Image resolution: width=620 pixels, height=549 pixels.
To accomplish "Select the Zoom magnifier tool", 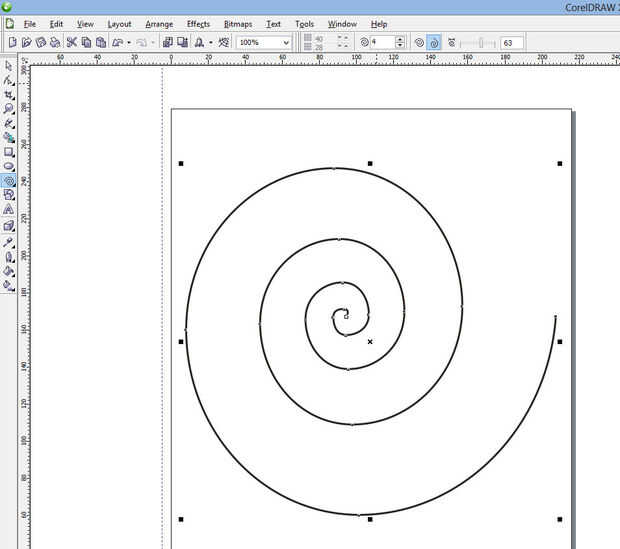I will [9, 109].
